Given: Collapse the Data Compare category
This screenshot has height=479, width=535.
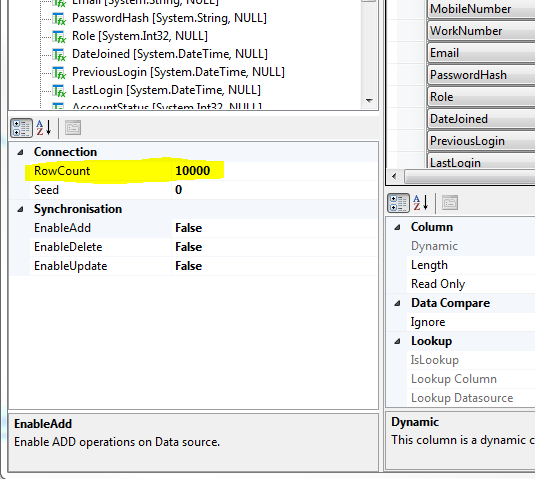Looking at the screenshot, I should (397, 303).
